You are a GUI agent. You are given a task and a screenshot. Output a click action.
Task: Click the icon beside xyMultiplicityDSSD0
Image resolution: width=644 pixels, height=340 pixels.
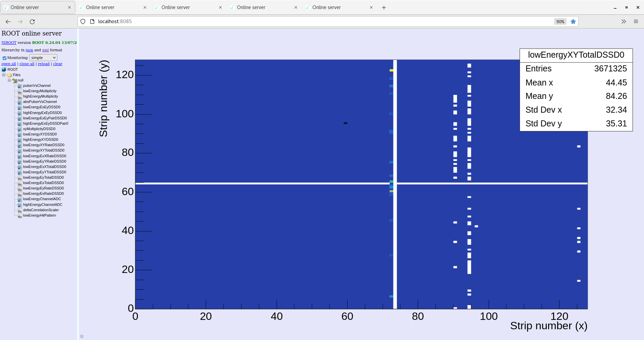coord(20,129)
